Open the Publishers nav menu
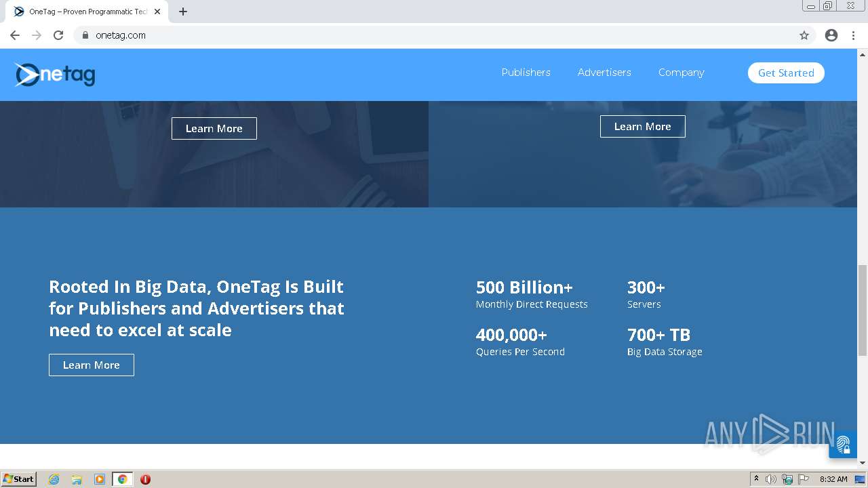This screenshot has width=868, height=488. pyautogui.click(x=526, y=73)
